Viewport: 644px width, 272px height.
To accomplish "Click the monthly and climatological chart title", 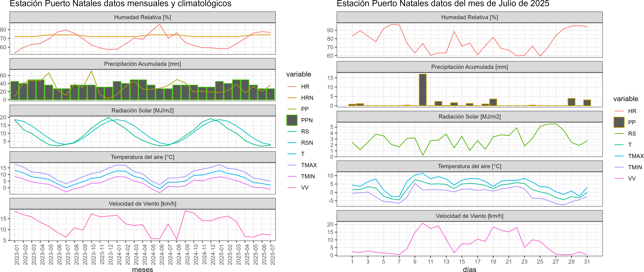I will click(121, 4).
